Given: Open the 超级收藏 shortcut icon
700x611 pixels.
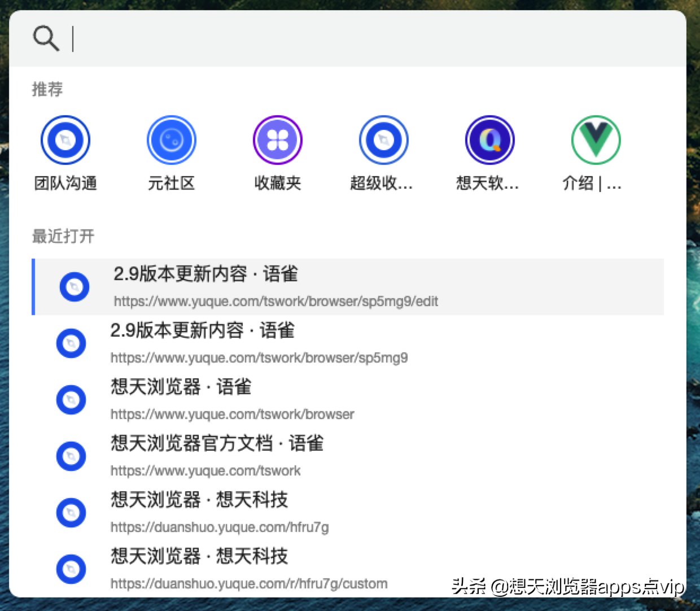Looking at the screenshot, I should [383, 139].
